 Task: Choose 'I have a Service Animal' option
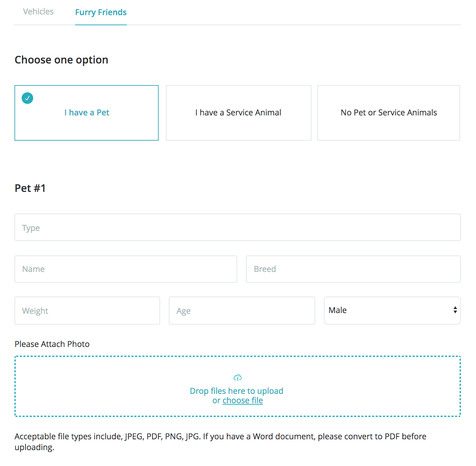tap(238, 113)
